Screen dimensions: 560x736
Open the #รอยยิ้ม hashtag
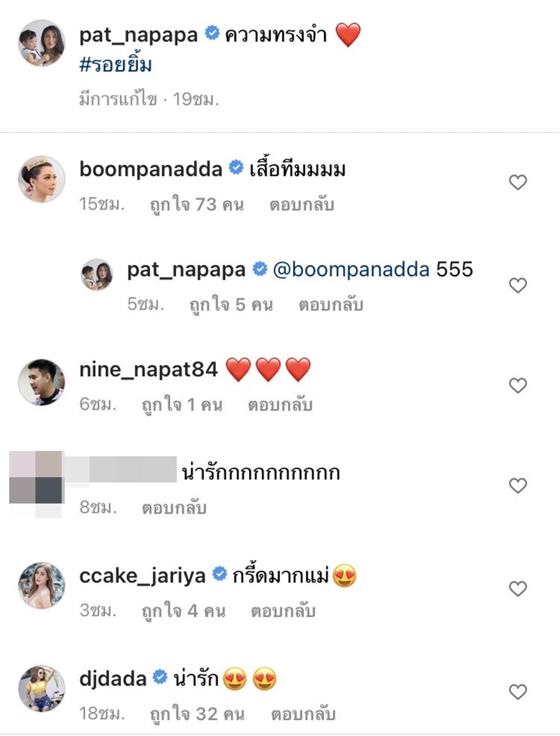115,65
